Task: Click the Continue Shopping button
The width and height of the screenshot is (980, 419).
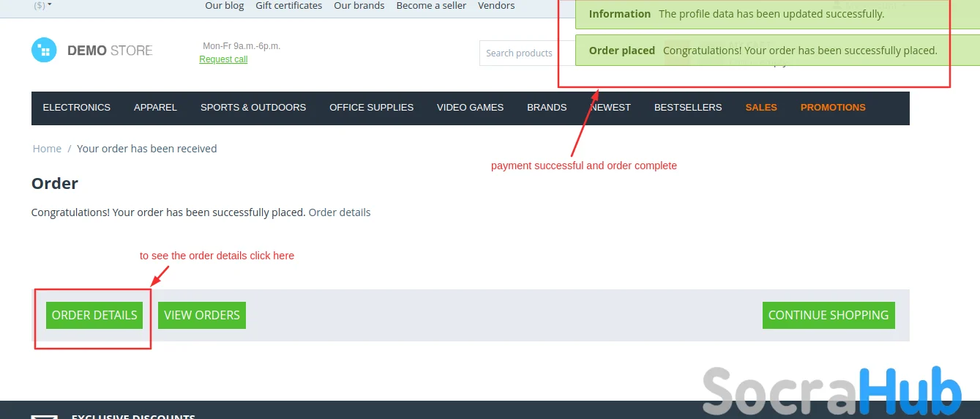Action: pyautogui.click(x=828, y=315)
